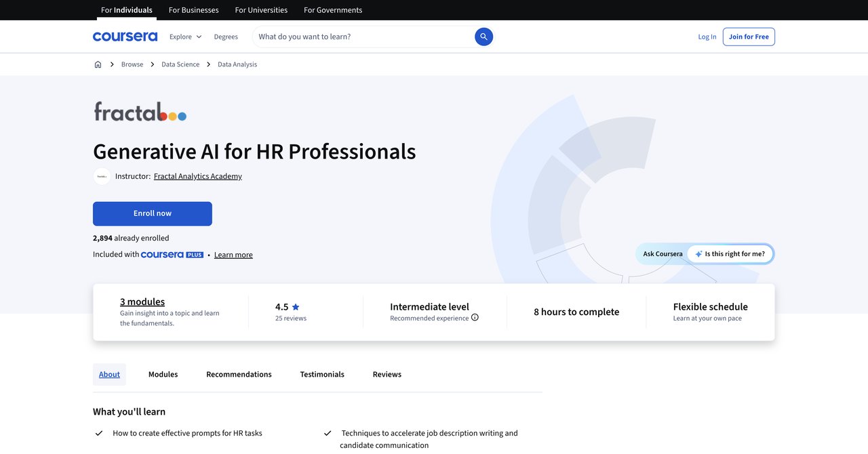The height and width of the screenshot is (454, 868).
Task: Open the 3 modules link
Action: pyautogui.click(x=142, y=302)
